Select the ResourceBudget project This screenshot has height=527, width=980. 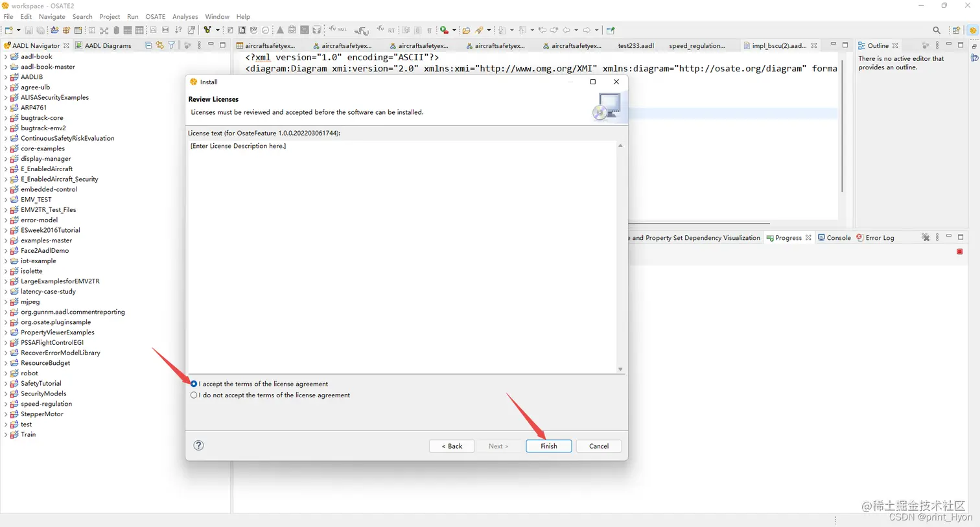click(45, 363)
